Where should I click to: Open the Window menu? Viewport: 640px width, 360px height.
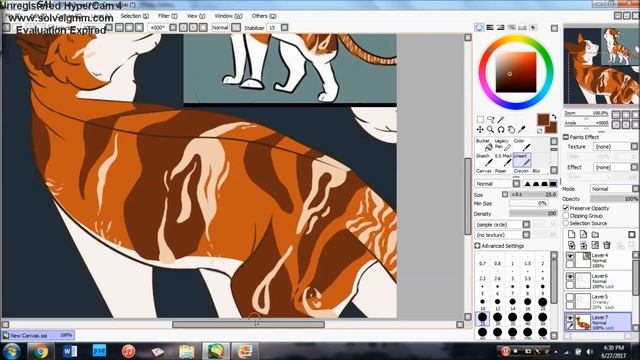(x=228, y=16)
